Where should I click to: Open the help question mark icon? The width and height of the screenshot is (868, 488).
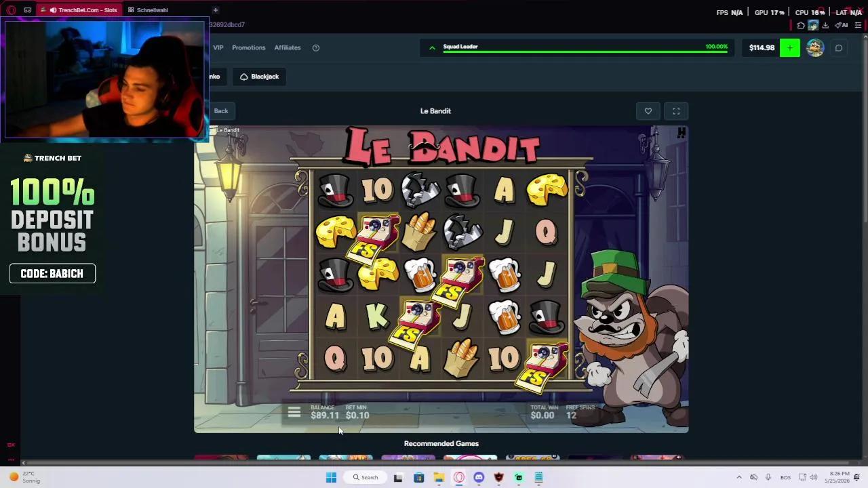[316, 47]
